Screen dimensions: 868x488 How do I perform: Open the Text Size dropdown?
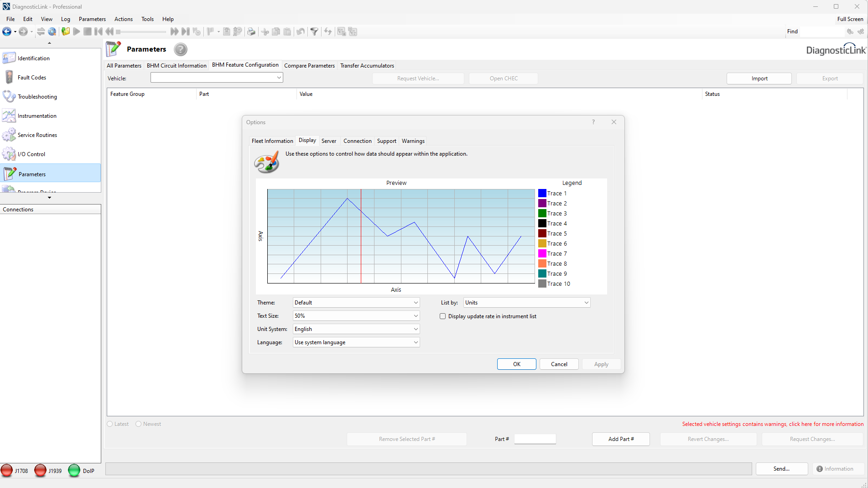point(356,316)
